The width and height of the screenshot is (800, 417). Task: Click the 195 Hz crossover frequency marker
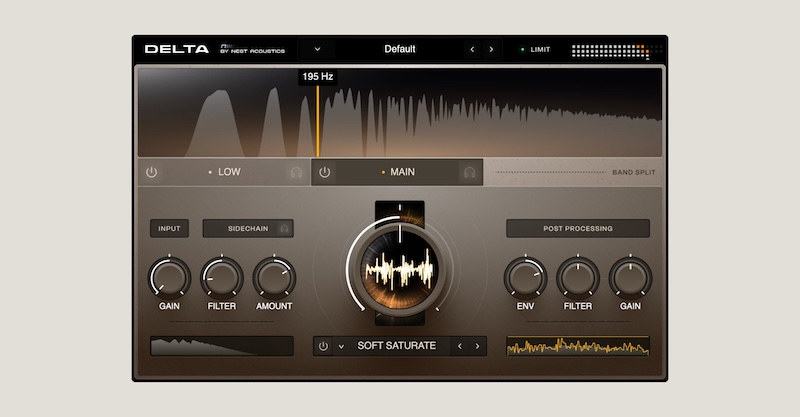pos(318,77)
